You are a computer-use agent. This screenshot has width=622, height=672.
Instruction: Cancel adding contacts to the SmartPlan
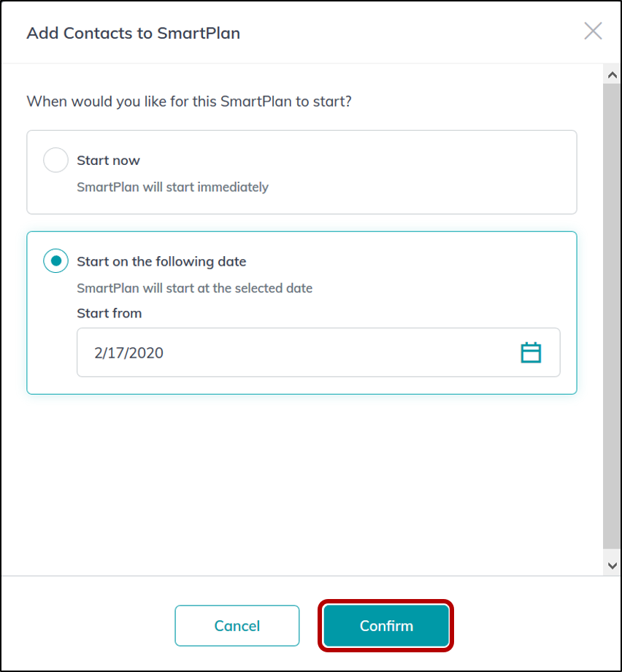[237, 626]
